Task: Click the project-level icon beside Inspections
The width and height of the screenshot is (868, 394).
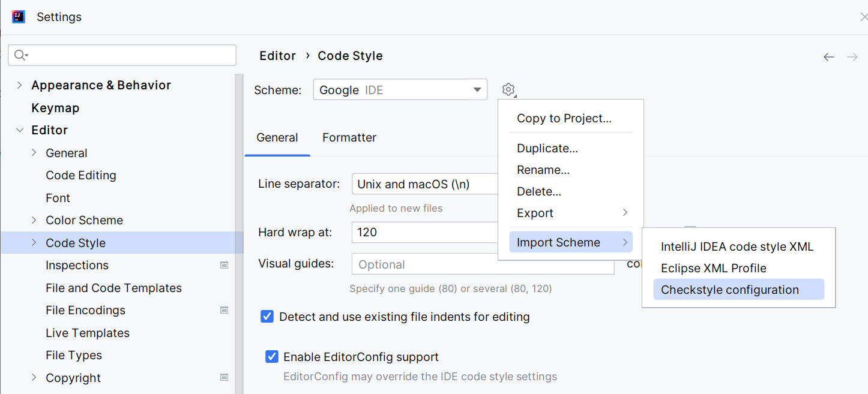Action: (224, 265)
